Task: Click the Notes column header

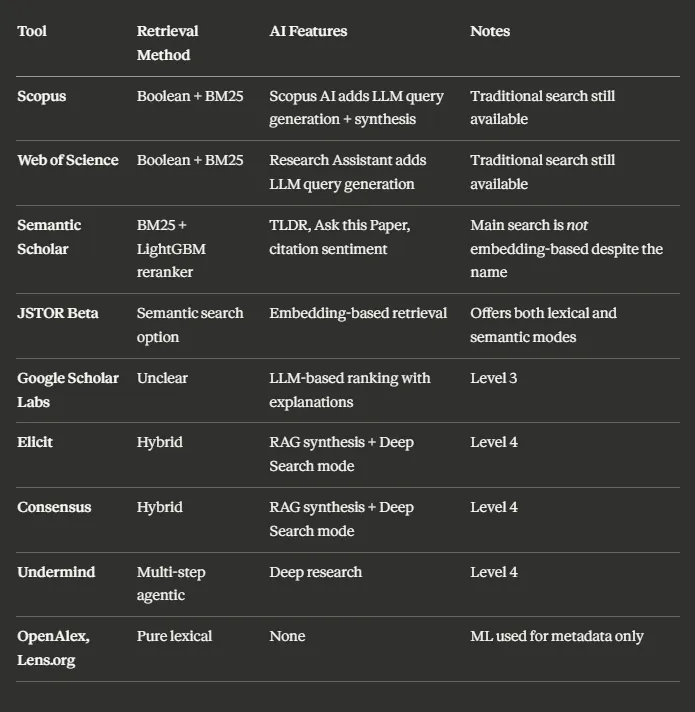Action: [x=490, y=31]
